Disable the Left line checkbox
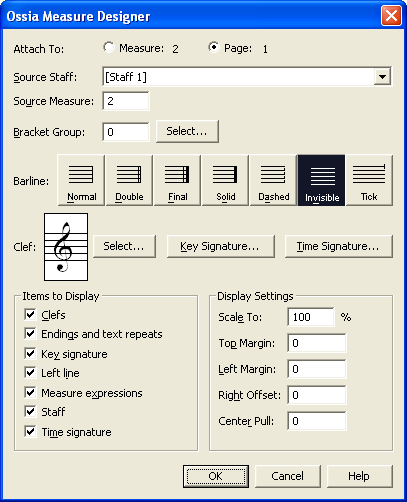The height and width of the screenshot is (502, 407). tap(30, 372)
